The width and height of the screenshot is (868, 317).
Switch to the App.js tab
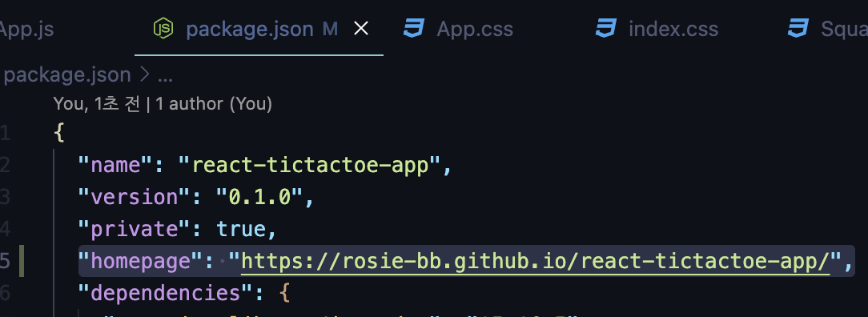26,29
